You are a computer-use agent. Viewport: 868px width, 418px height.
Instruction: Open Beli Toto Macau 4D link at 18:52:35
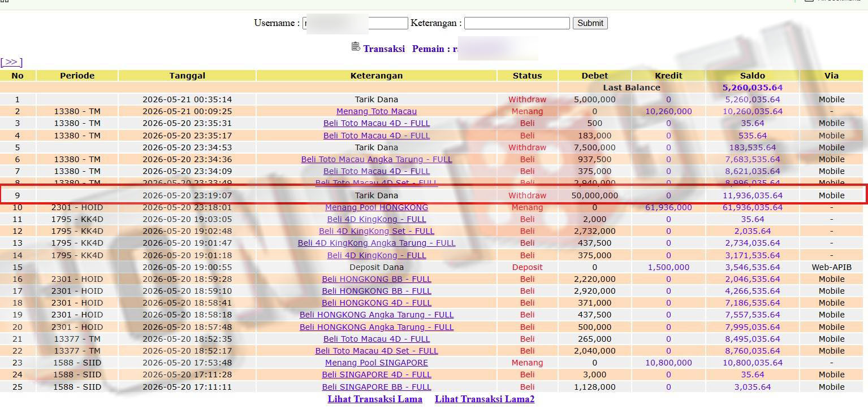[377, 339]
